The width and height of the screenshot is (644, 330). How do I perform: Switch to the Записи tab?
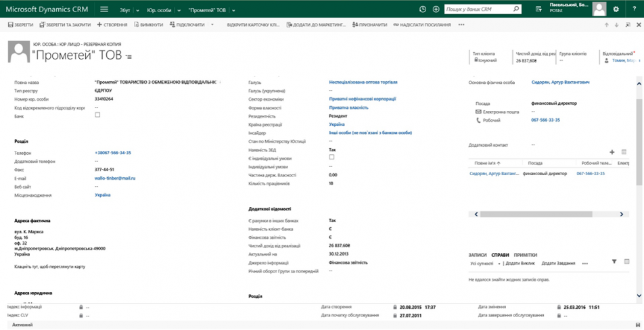pos(478,255)
